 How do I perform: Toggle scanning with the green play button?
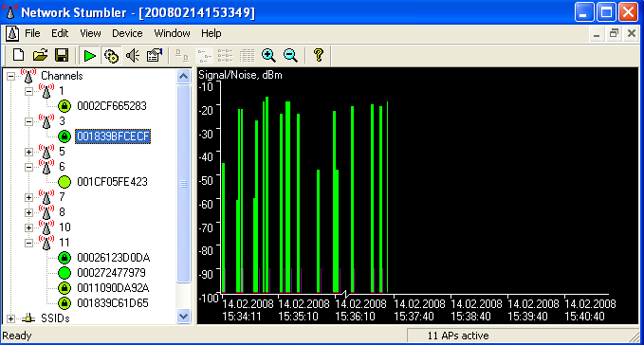[x=89, y=55]
